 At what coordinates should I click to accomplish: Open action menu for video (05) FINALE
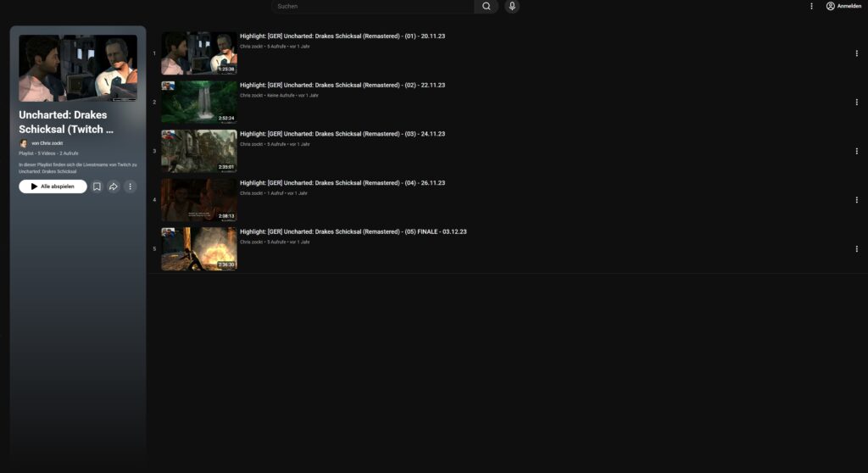point(856,248)
